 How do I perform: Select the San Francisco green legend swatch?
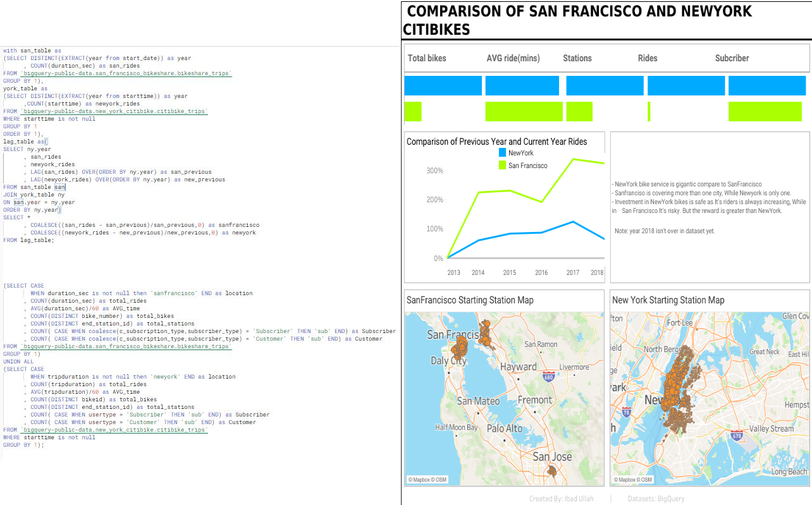click(502, 166)
